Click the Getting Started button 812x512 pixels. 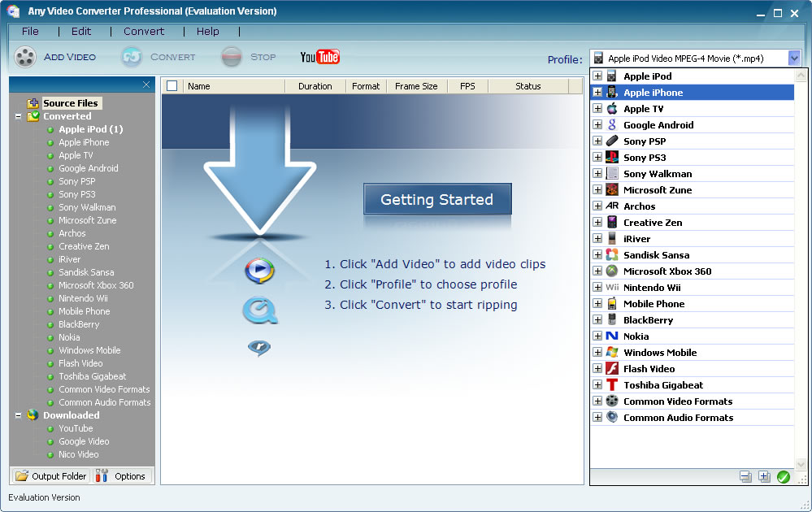coord(437,199)
